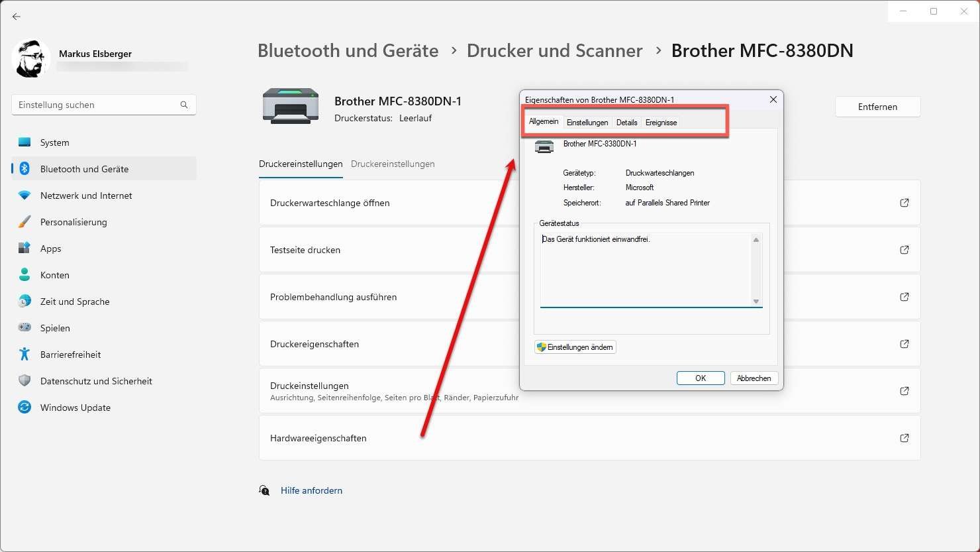
Task: Click the Personalisierung brush icon
Action: pyautogui.click(x=24, y=221)
